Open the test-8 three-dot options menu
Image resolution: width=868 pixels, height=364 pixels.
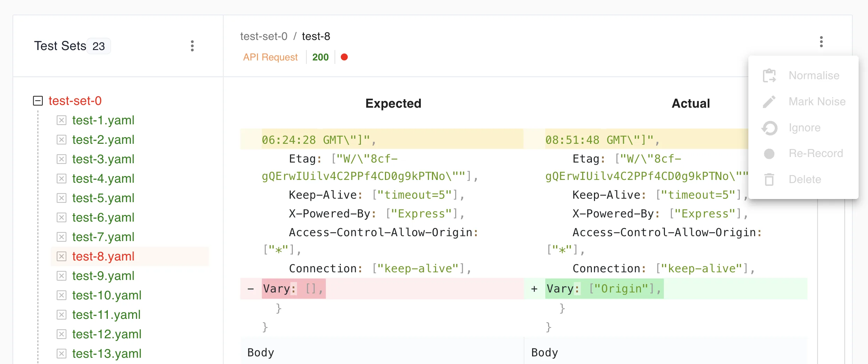[x=821, y=42]
